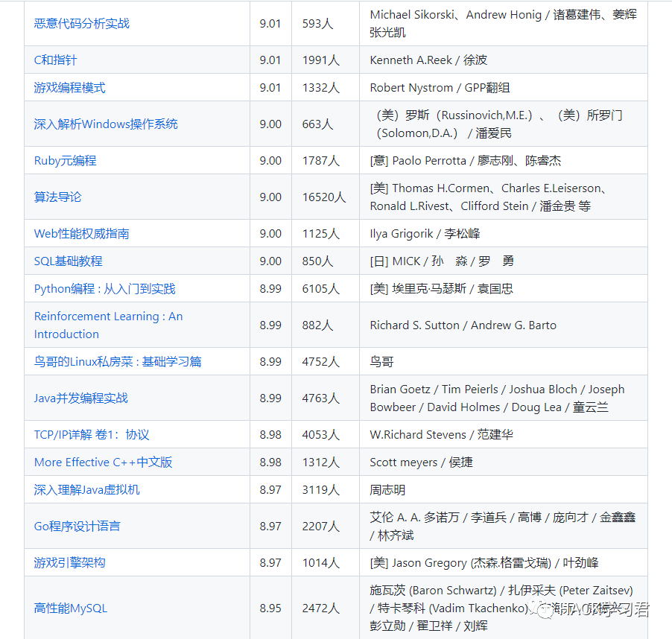Select author cell Brian Goetz / Tim Peierls
The height and width of the screenshot is (639, 672).
click(504, 398)
